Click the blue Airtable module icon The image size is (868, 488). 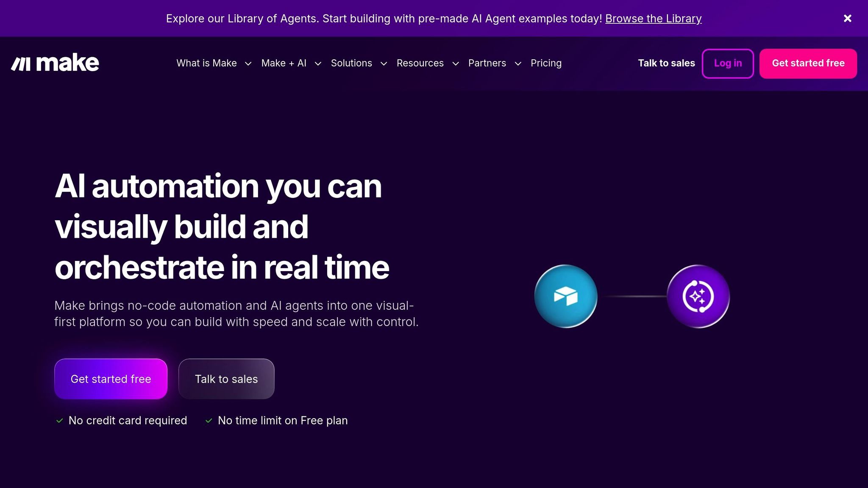pyautogui.click(x=566, y=296)
